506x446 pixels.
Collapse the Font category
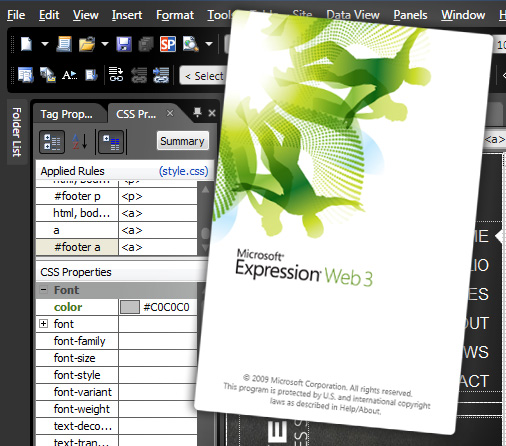[43, 289]
